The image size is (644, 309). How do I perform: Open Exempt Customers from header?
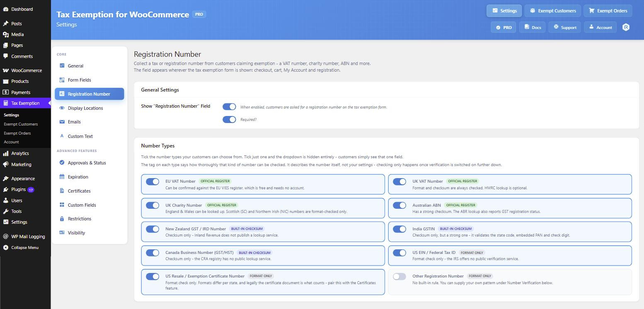(552, 11)
